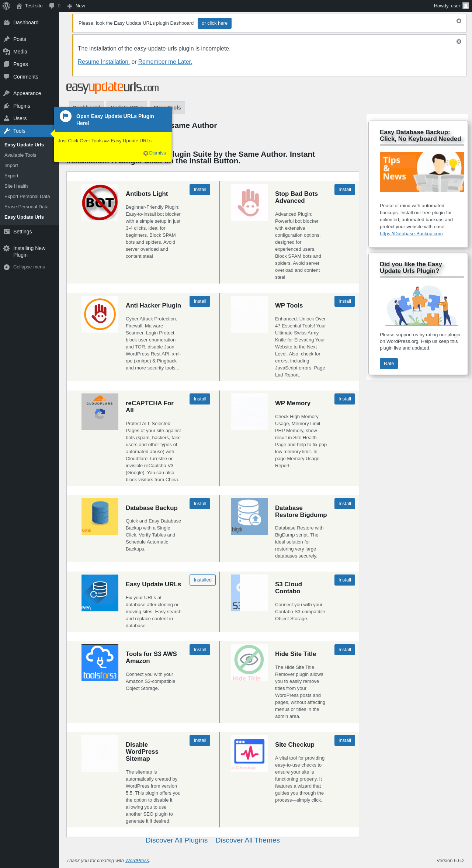
Task: Open the Appearance menu
Action: pos(29,93)
